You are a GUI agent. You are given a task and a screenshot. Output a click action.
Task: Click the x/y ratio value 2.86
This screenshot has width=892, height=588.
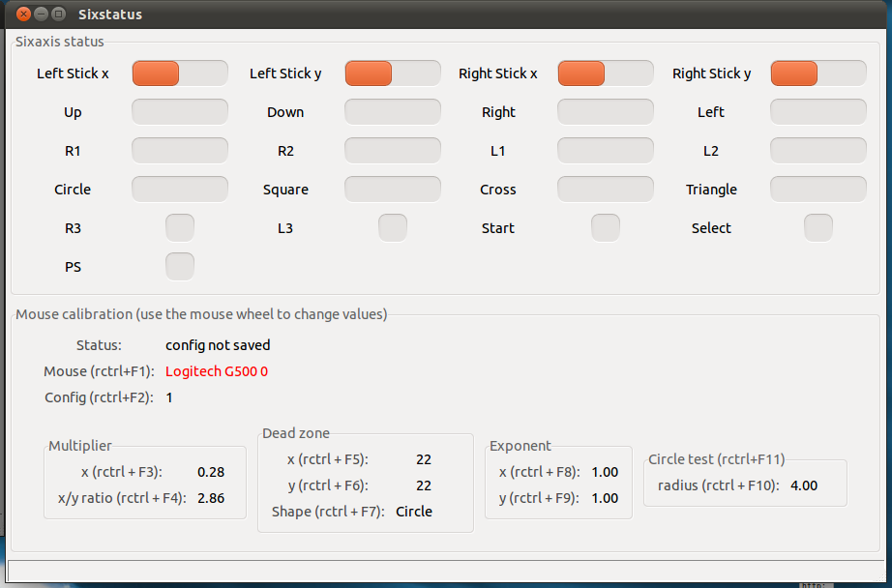pyautogui.click(x=211, y=498)
